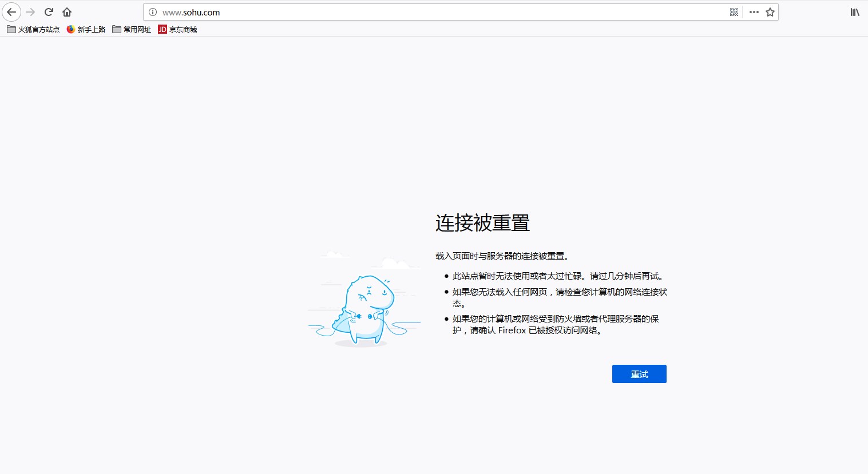This screenshot has width=868, height=474.
Task: Click the QR code icon in address bar
Action: [x=734, y=12]
